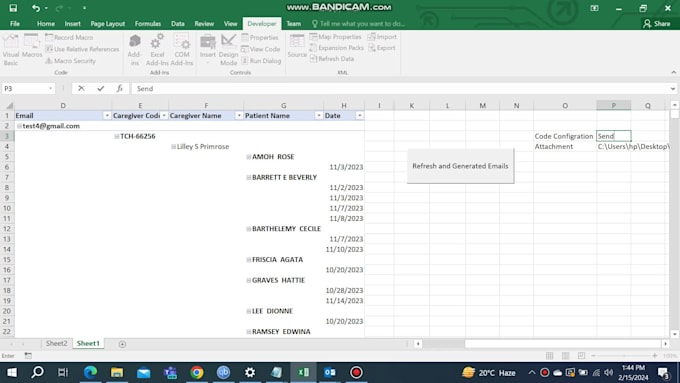This screenshot has height=383, width=680.
Task: Switch to the Review tab
Action: pyautogui.click(x=204, y=23)
